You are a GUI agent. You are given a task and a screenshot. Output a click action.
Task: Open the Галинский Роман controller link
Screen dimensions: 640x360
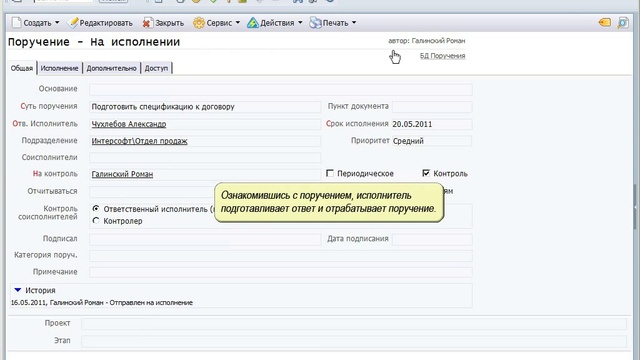pyautogui.click(x=122, y=174)
